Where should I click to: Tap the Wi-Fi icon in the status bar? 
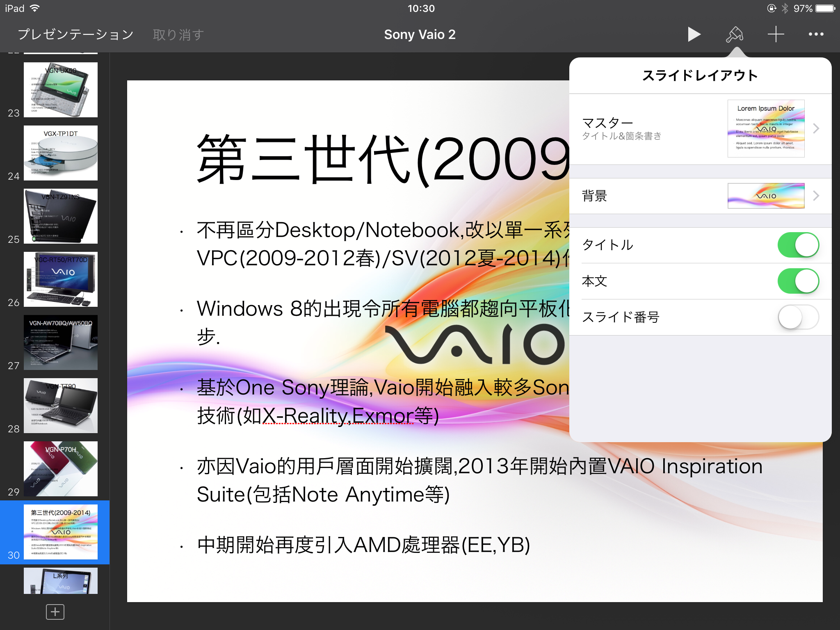(35, 9)
